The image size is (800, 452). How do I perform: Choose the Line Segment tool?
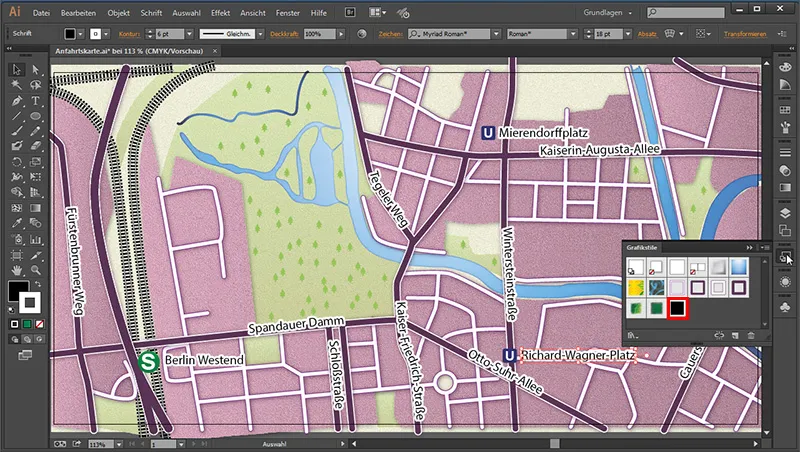pos(17,116)
